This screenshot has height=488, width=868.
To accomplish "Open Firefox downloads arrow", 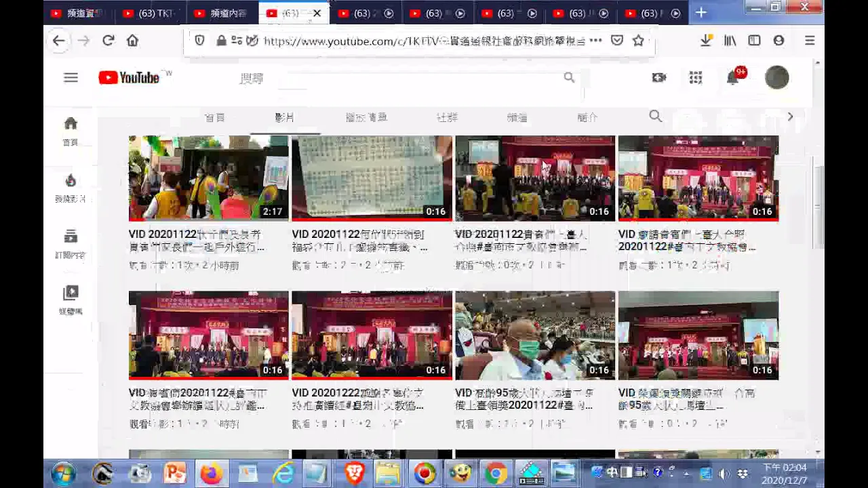I will coord(706,41).
